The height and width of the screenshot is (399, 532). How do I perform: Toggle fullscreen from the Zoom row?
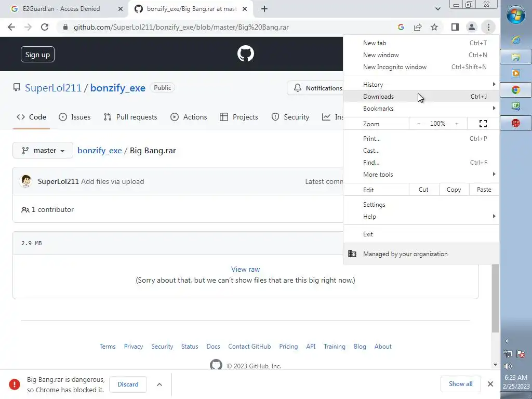483,124
